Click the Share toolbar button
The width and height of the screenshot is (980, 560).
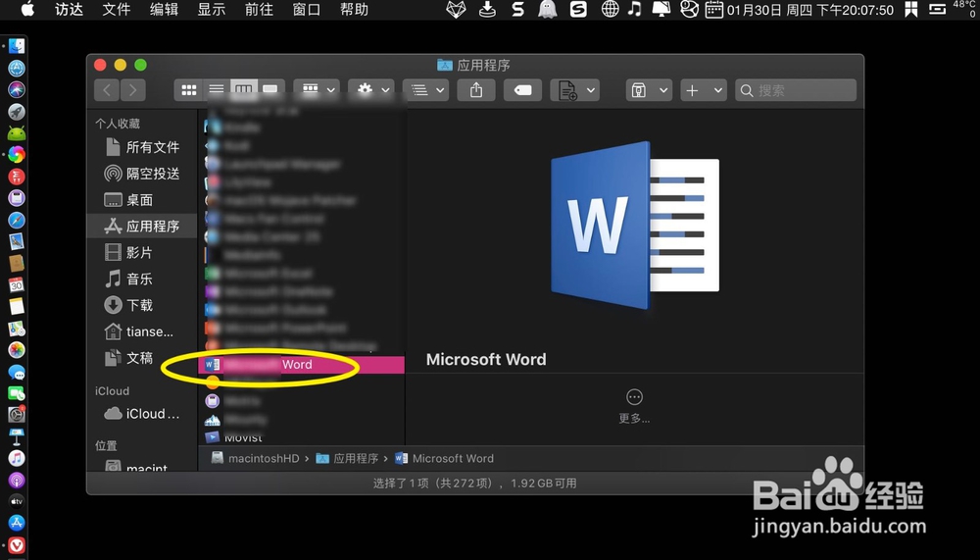[476, 90]
